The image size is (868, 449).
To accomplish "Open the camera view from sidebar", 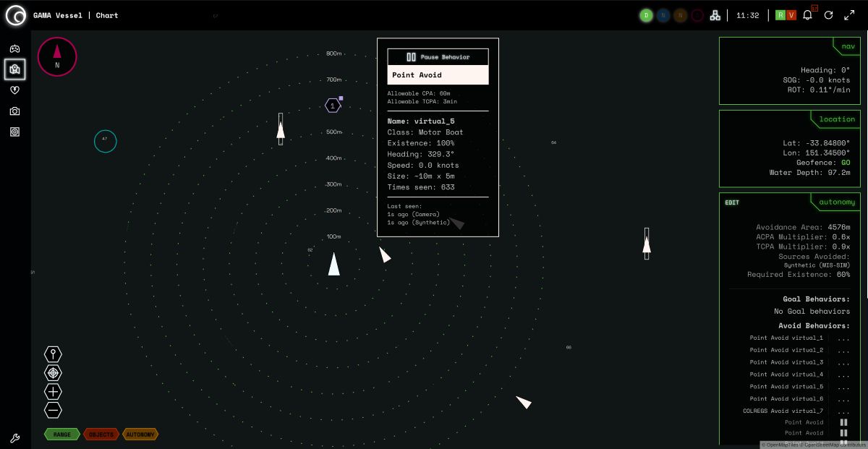I will coord(14,111).
